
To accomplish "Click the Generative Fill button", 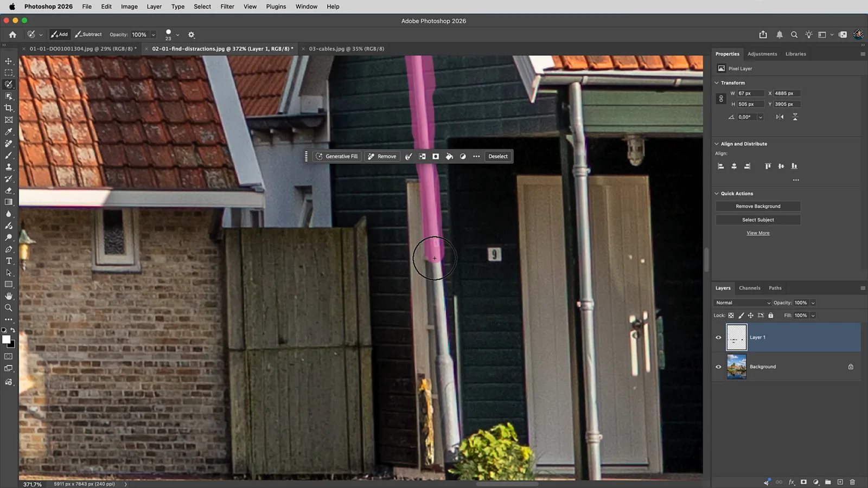I will 337,156.
